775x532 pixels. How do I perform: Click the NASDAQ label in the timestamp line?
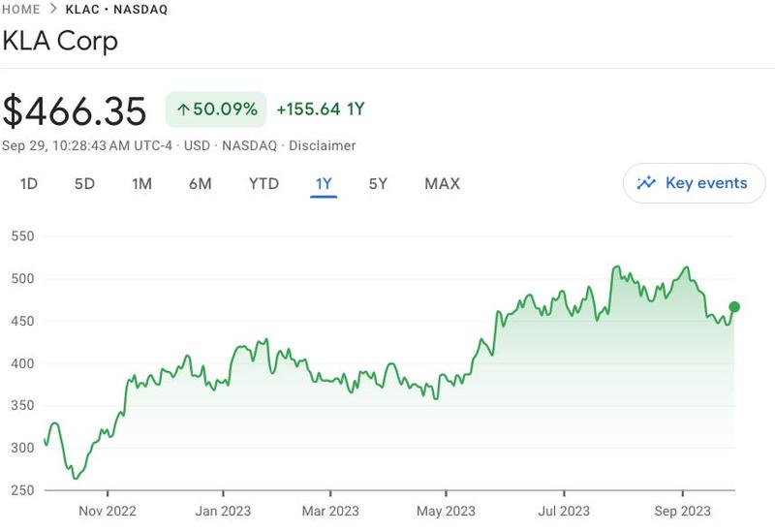[249, 146]
